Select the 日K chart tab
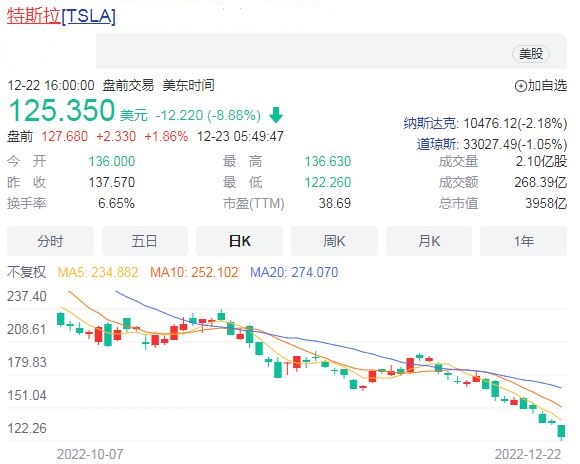Image resolution: width=580 pixels, height=464 pixels. pyautogui.click(x=239, y=241)
